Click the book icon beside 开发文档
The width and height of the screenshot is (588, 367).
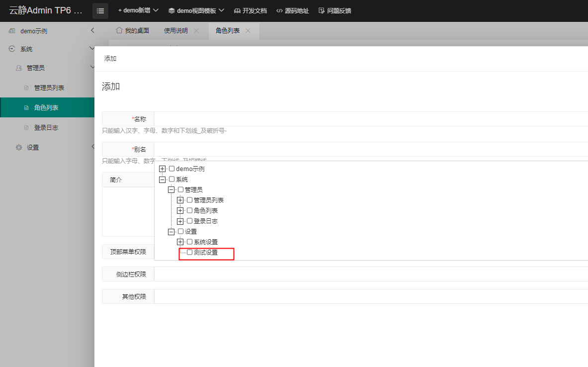[x=237, y=11]
